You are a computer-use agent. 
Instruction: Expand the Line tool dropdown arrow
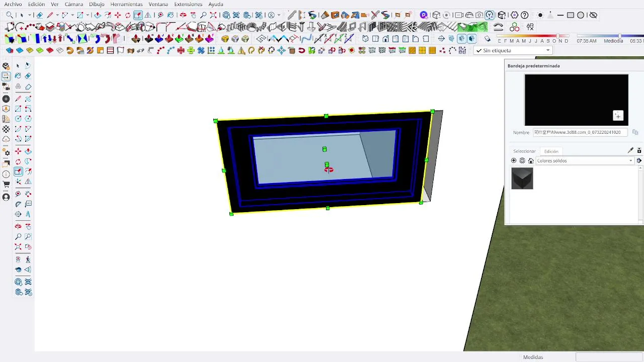[x=57, y=15]
